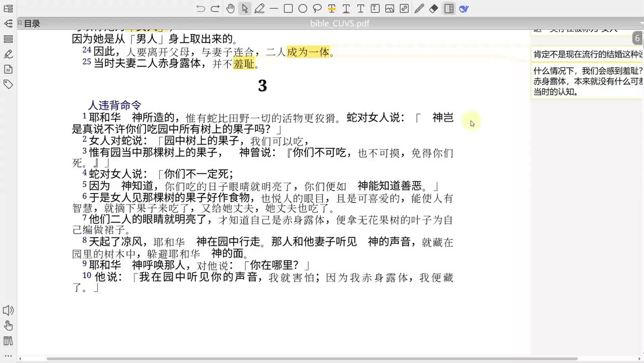This screenshot has width=644, height=363.
Task: Click the Redo arrow in toolbar
Action: [215, 9]
